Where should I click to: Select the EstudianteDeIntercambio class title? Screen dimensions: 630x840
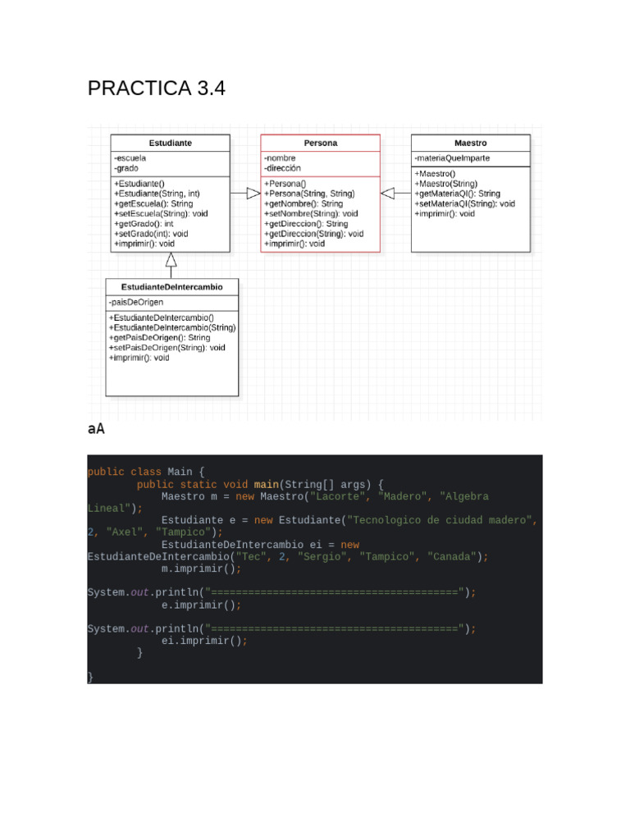click(172, 287)
